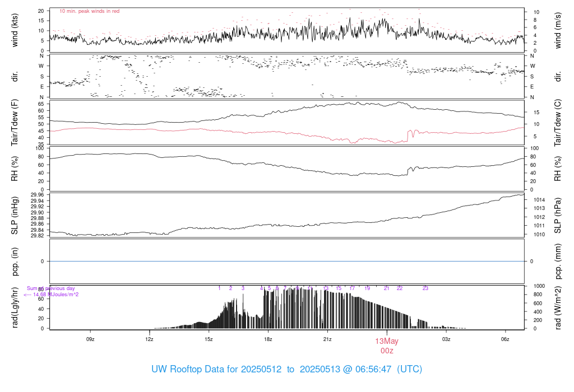Select the "rad(Lgly/hr)" axis label

pyautogui.click(x=15, y=307)
